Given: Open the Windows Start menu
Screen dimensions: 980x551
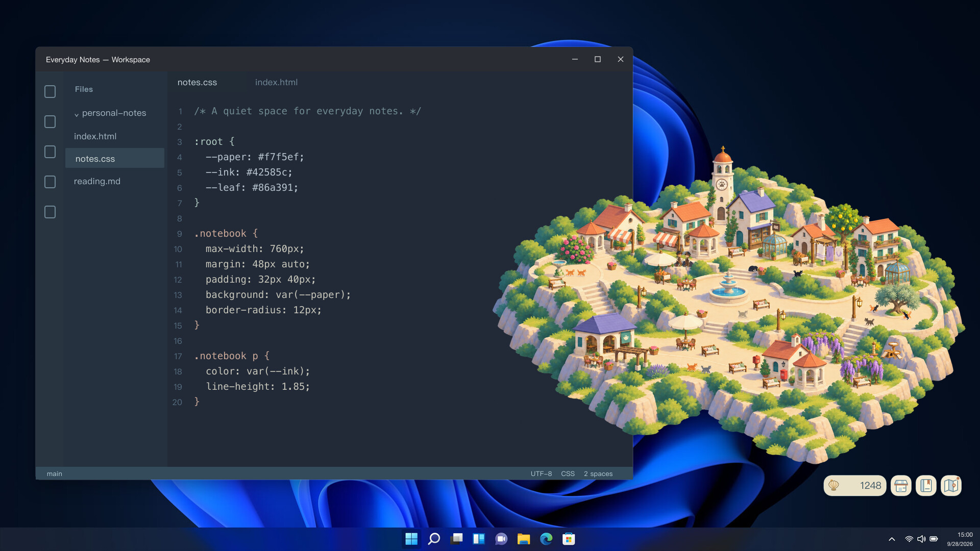Looking at the screenshot, I should point(411,539).
